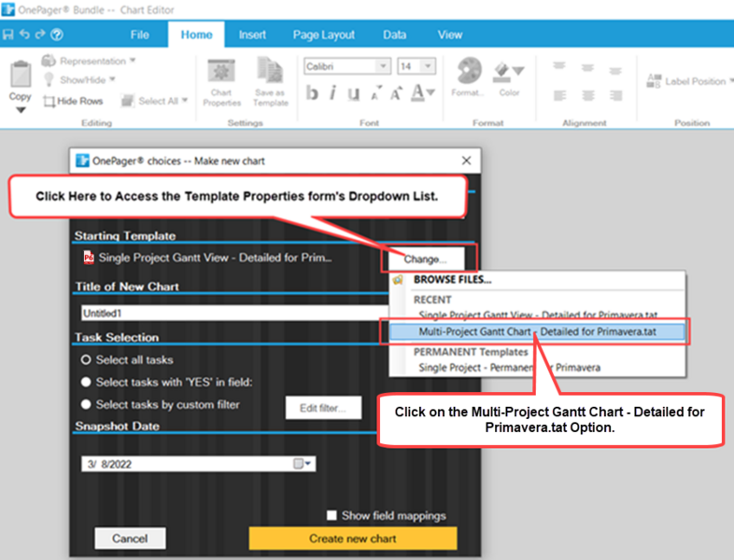Viewport: 734px width, 560px height.
Task: Click the P6 template file icon
Action: 89,258
